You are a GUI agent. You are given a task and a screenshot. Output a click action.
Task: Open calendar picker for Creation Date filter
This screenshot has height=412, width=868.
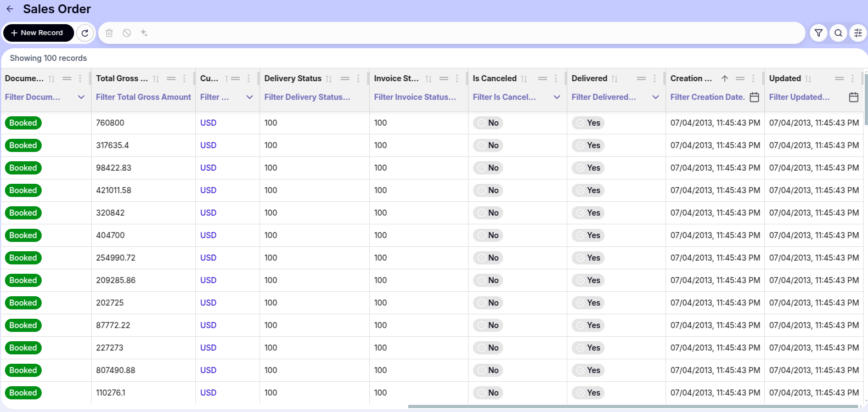(x=754, y=97)
